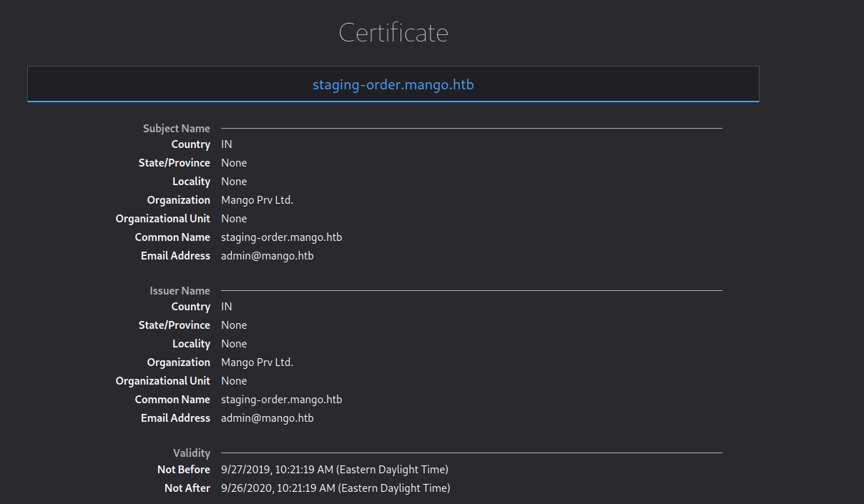The width and height of the screenshot is (864, 504).
Task: Click the Certificate page heading
Action: 393,32
